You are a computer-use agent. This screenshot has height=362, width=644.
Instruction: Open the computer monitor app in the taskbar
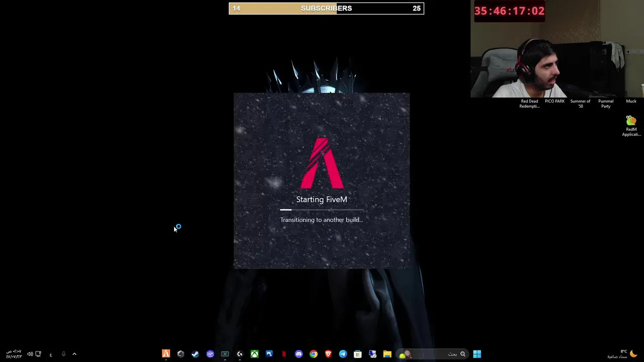click(x=372, y=354)
